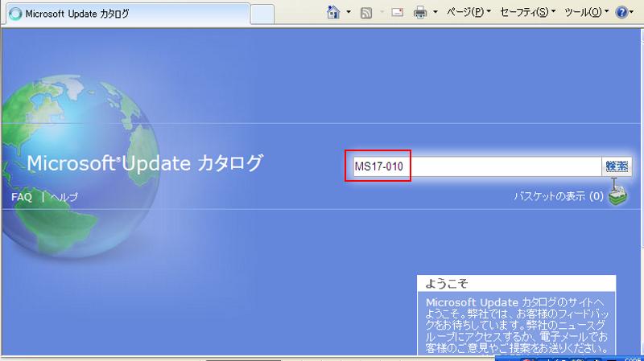This screenshot has height=361, width=644.
Task: Click the green basket icon
Action: (x=617, y=195)
